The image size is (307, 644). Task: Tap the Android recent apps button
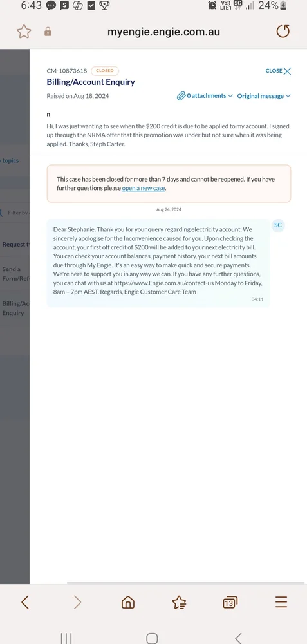(66, 638)
